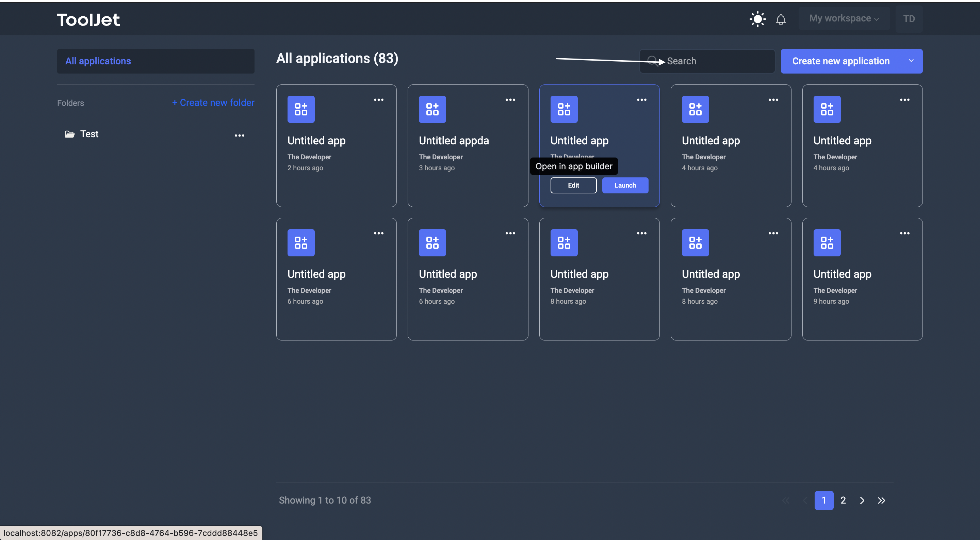Viewport: 980px width, 540px height.
Task: Open the options menu on the 8 hours ago card
Action: click(x=641, y=233)
